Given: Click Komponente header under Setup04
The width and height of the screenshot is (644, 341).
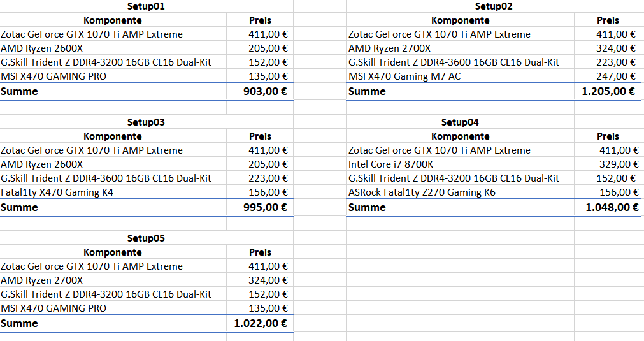Looking at the screenshot, I should click(460, 136).
